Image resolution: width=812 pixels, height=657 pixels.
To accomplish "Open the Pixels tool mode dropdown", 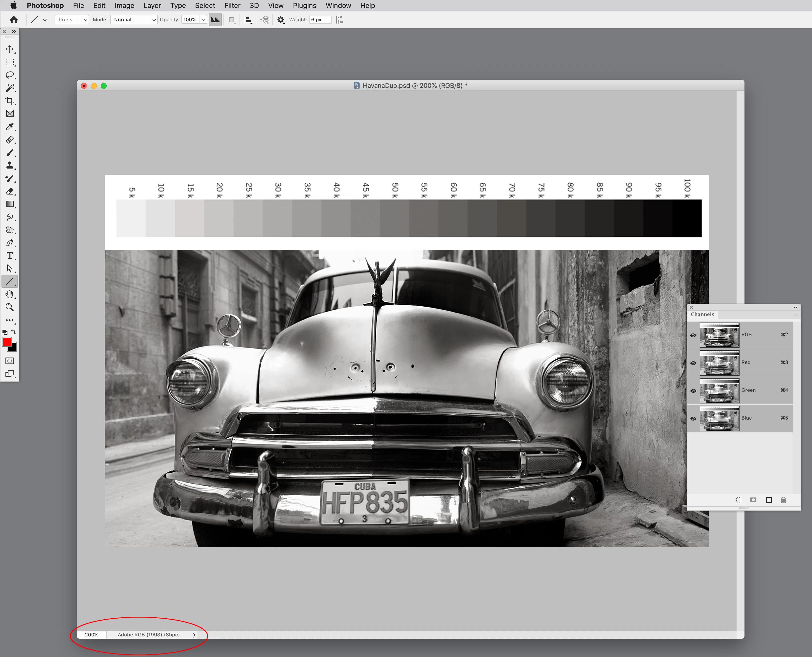I will [71, 20].
